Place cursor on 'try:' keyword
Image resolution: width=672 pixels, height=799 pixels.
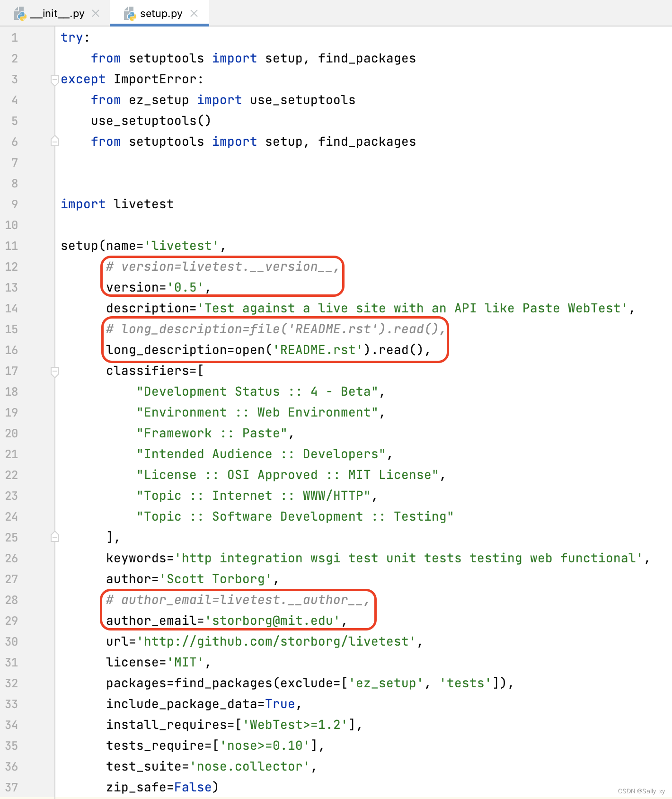click(x=75, y=37)
